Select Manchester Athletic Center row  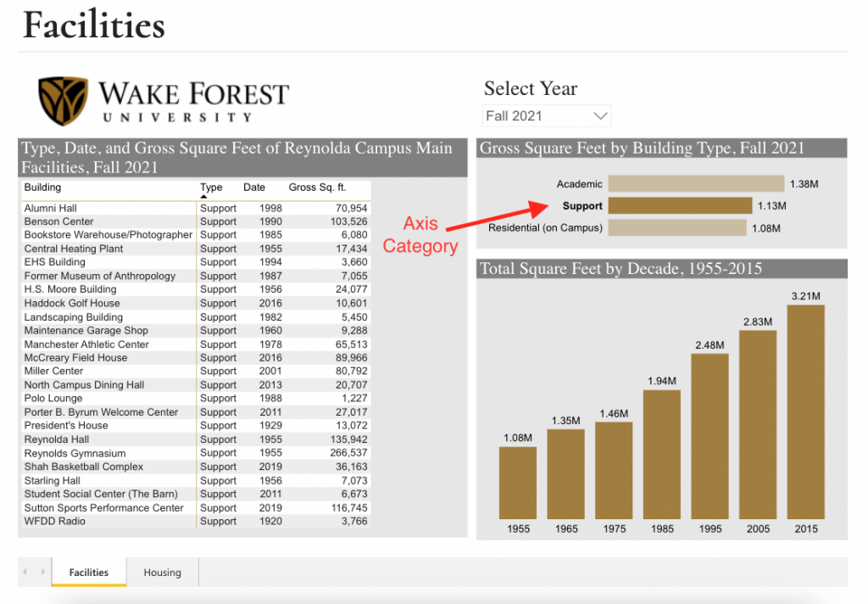tap(196, 344)
